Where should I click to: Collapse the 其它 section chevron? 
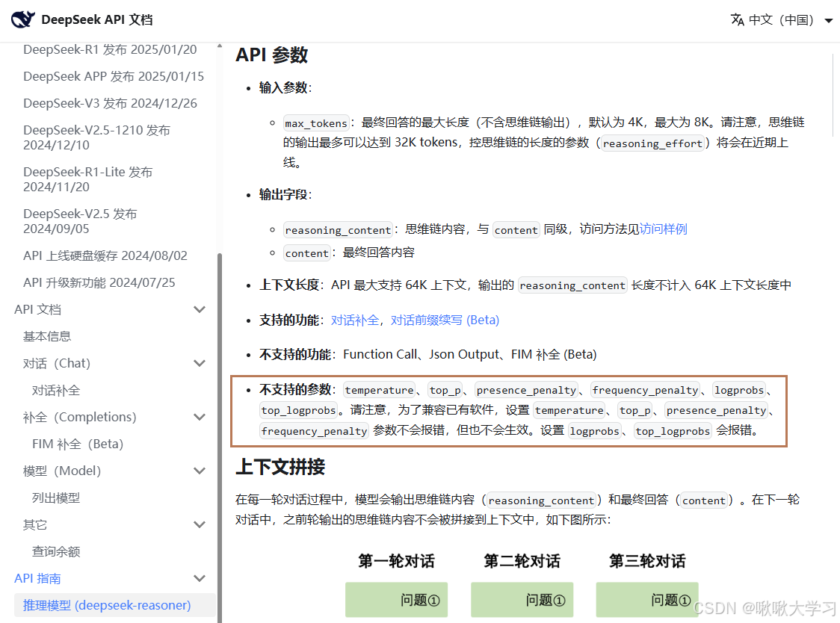pos(200,524)
